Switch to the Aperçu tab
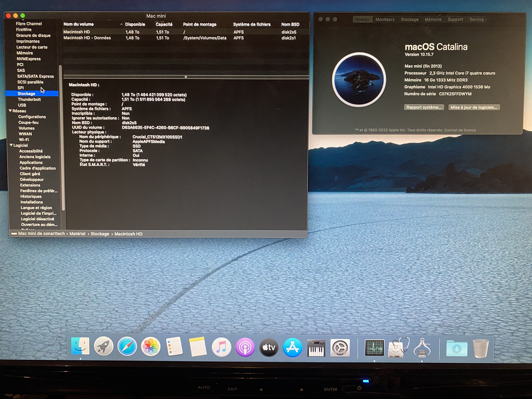This screenshot has width=532, height=399. 362,19
